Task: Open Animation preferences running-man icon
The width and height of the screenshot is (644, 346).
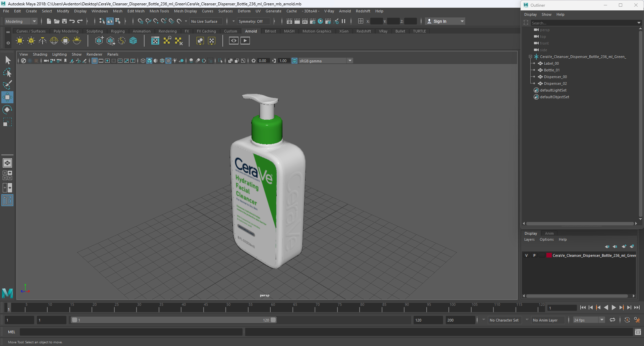Action: pos(637,320)
